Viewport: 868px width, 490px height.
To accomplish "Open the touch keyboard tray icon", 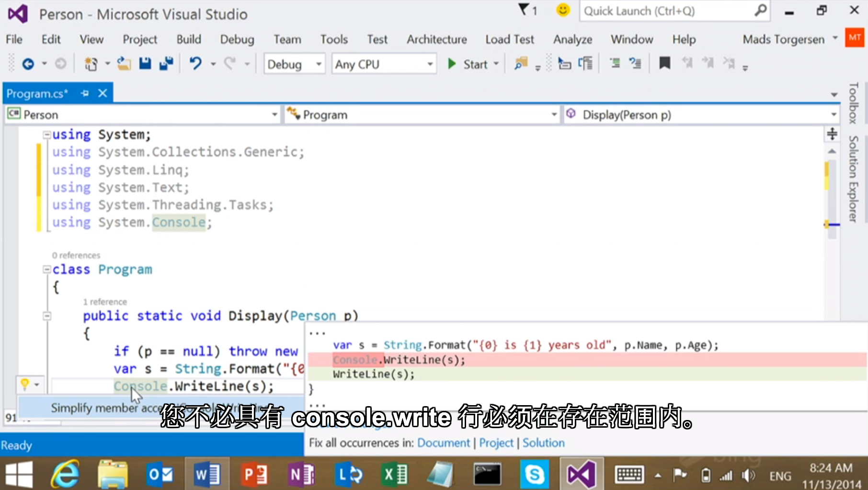I will click(629, 475).
